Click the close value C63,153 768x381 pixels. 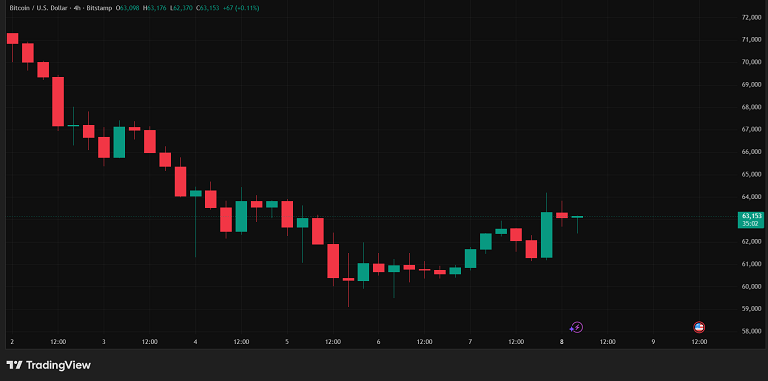208,8
